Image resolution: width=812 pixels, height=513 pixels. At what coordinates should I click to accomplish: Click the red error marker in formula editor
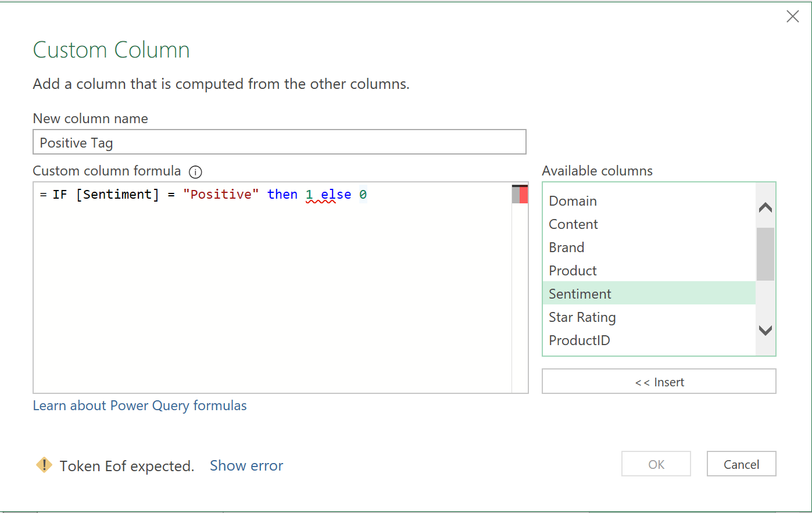523,195
